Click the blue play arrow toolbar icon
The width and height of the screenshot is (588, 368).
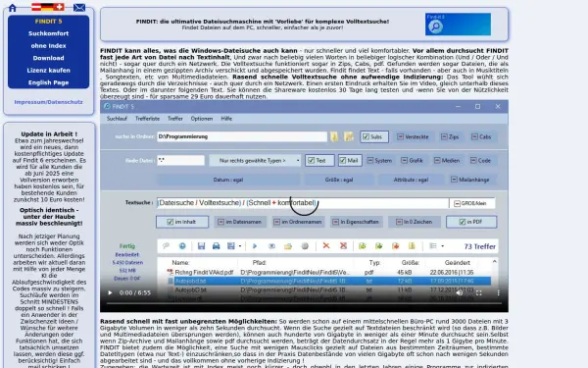(x=255, y=246)
